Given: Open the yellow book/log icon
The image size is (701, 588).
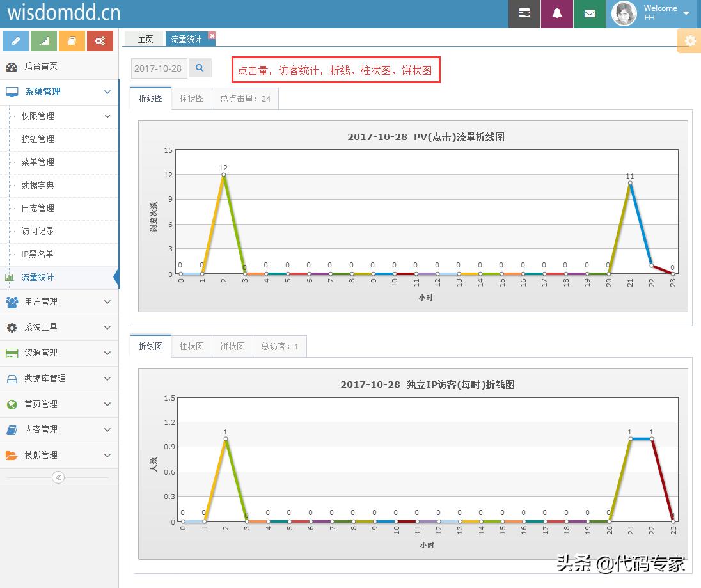Looking at the screenshot, I should (x=72, y=40).
